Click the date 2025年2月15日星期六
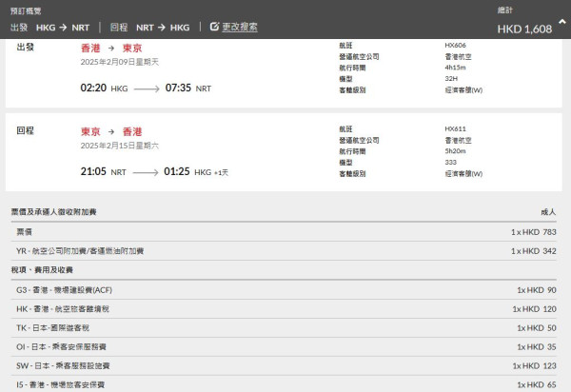The height and width of the screenshot is (392, 571). pos(120,146)
